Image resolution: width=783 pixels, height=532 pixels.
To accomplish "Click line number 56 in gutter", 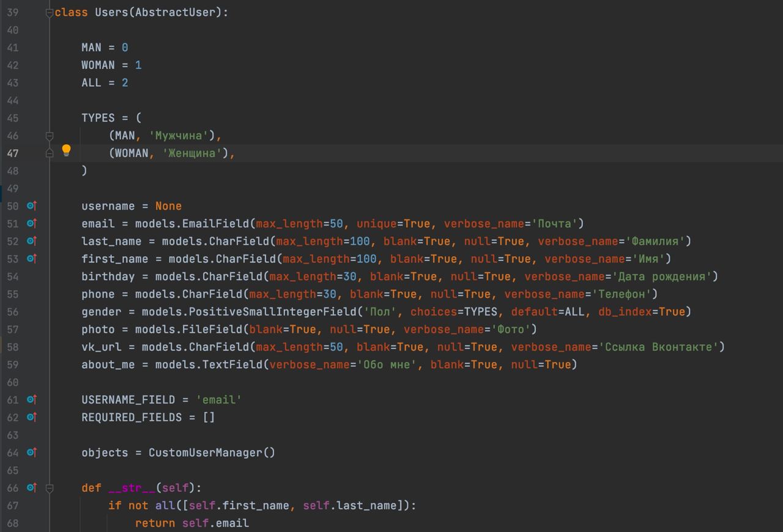I will [12, 312].
